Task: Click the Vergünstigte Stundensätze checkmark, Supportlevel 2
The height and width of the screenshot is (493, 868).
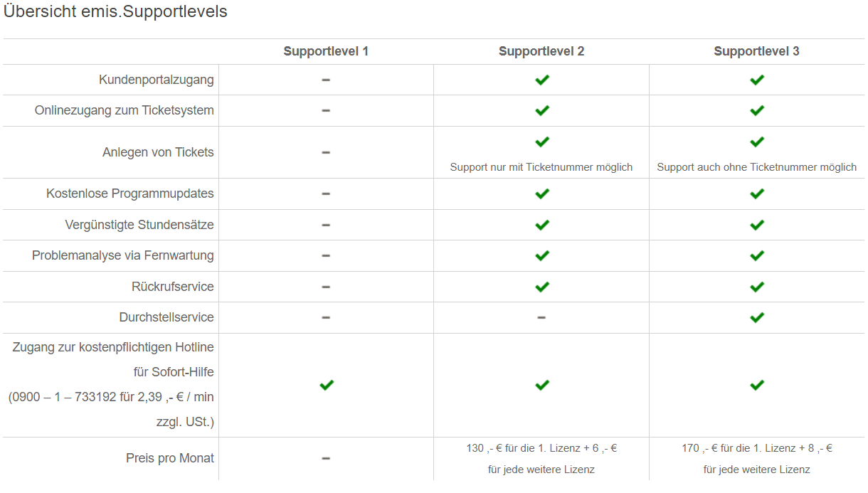Action: pyautogui.click(x=542, y=225)
